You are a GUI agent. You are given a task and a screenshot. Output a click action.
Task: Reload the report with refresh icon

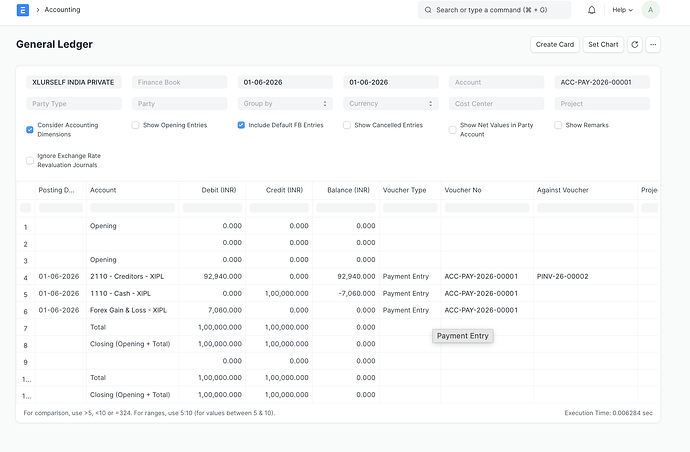pyautogui.click(x=635, y=44)
